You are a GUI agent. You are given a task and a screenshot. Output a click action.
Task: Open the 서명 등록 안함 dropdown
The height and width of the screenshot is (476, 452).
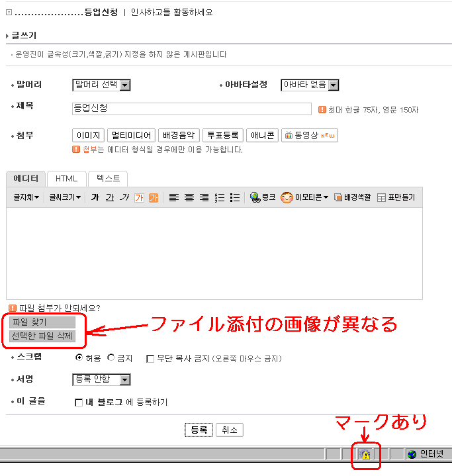[101, 379]
